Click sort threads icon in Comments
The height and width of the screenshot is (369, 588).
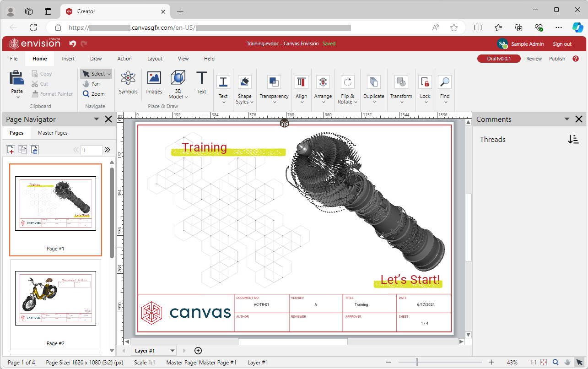tap(573, 140)
